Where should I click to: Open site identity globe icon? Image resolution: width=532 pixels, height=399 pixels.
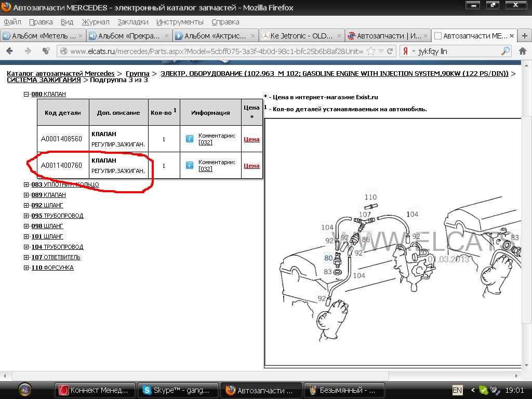pos(63,51)
